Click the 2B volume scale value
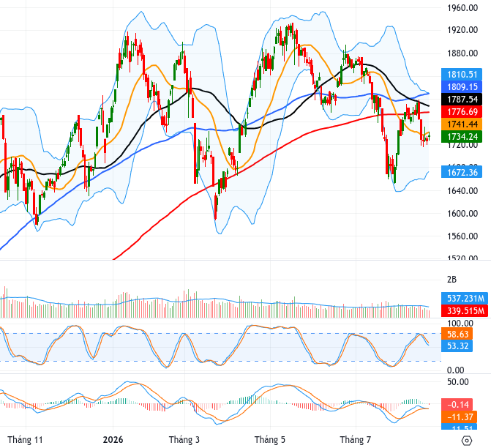Screen dimensions: 491x448 pos(451,280)
